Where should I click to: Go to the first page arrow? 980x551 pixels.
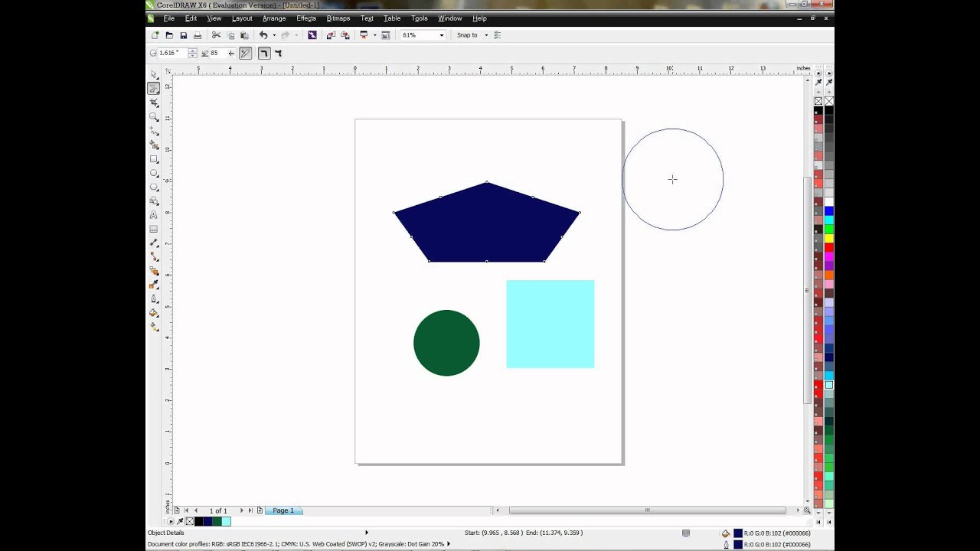tap(186, 510)
